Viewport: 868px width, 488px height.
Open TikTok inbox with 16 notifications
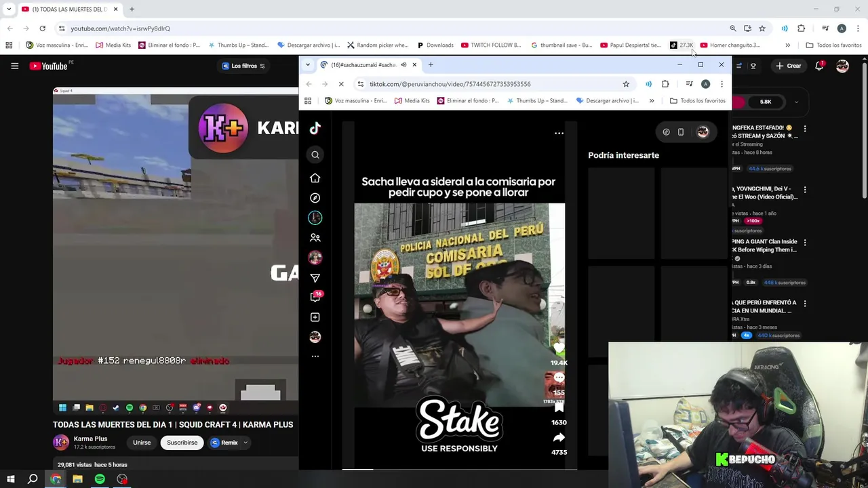pos(315,297)
